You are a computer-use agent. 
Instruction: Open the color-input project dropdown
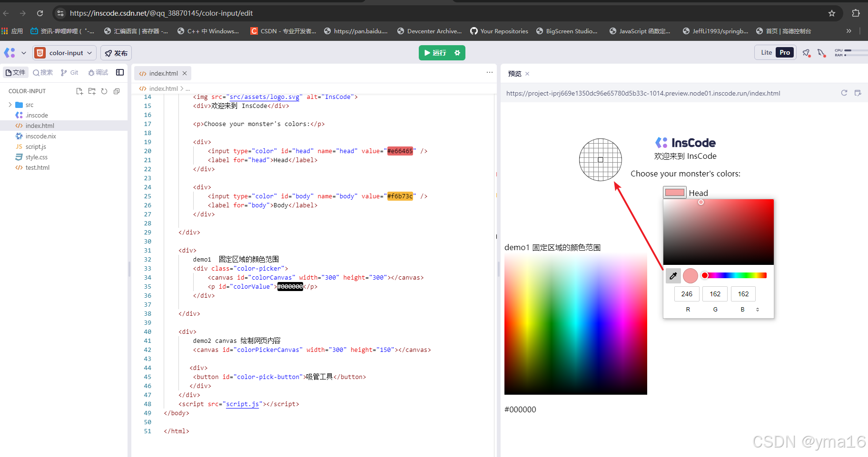(x=64, y=53)
